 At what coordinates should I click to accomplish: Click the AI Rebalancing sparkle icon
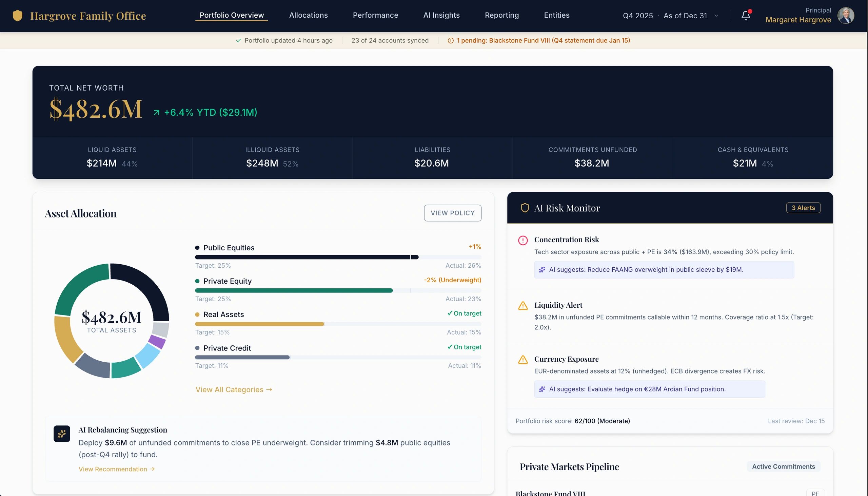point(62,433)
